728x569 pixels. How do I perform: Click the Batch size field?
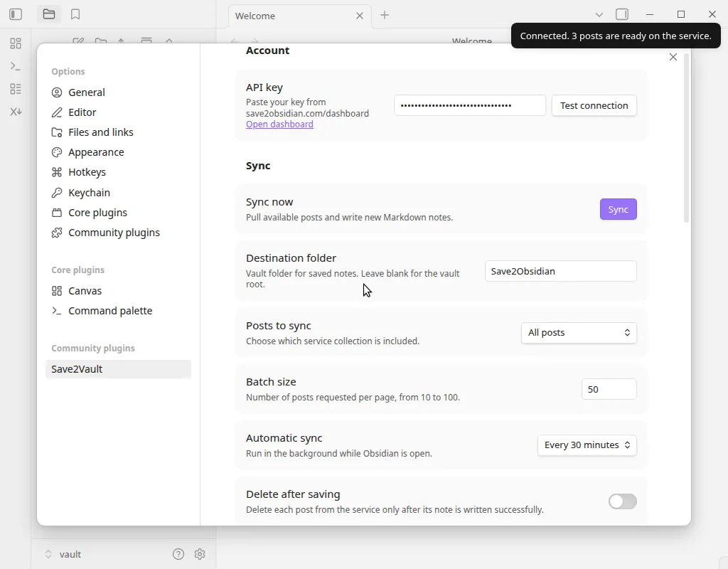(609, 389)
